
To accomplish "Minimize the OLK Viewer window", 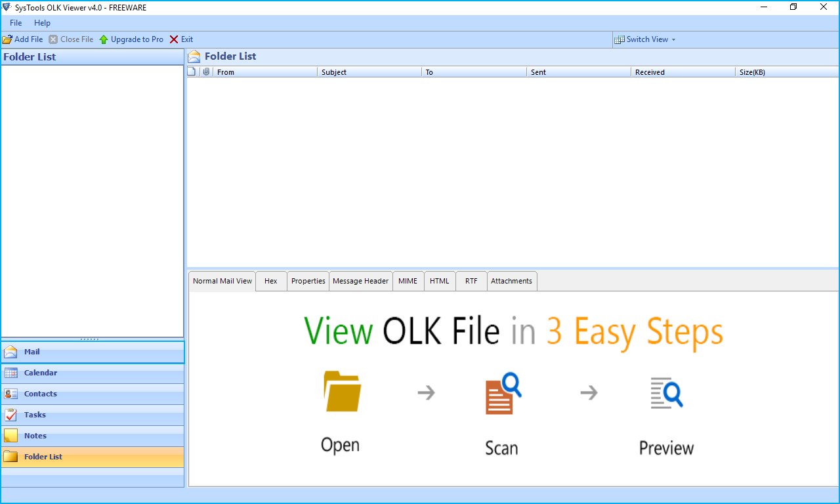I will click(763, 7).
